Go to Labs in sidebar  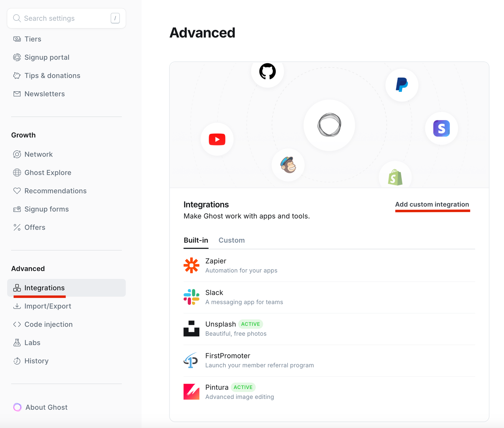point(32,343)
